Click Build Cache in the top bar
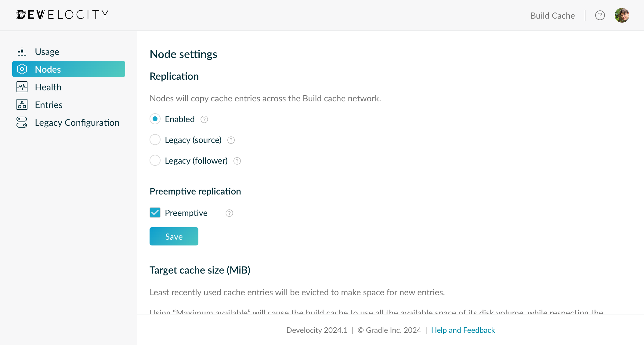 point(552,15)
